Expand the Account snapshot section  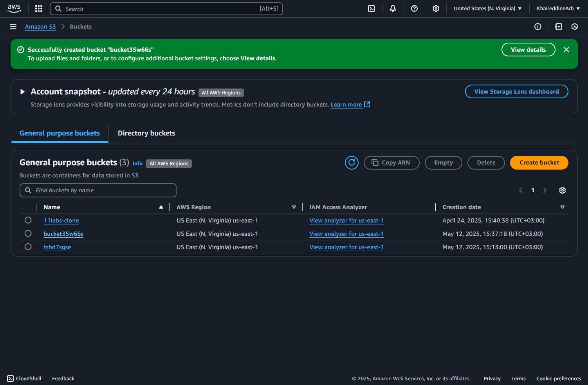pyautogui.click(x=22, y=92)
